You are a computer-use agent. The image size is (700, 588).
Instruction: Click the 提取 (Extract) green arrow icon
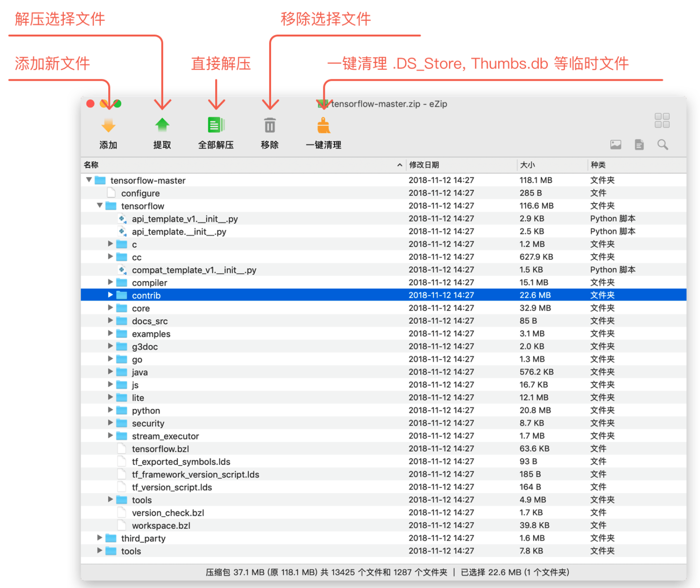pyautogui.click(x=162, y=125)
